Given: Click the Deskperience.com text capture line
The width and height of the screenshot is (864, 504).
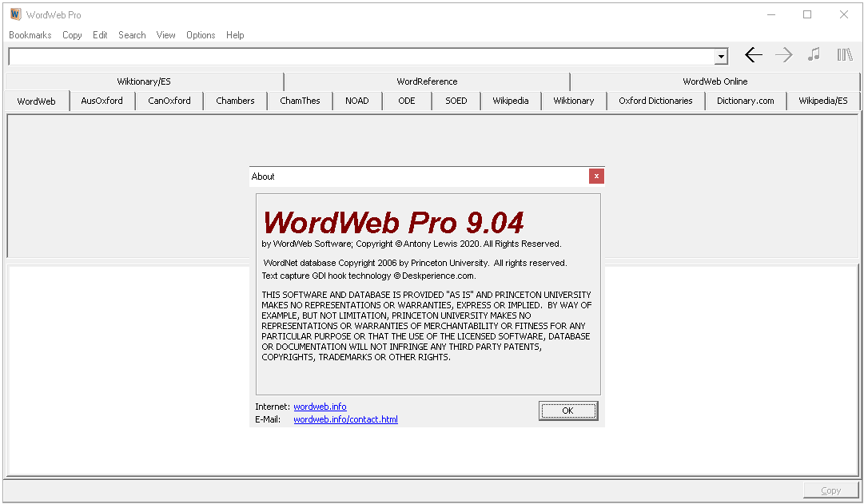Looking at the screenshot, I should pyautogui.click(x=368, y=276).
